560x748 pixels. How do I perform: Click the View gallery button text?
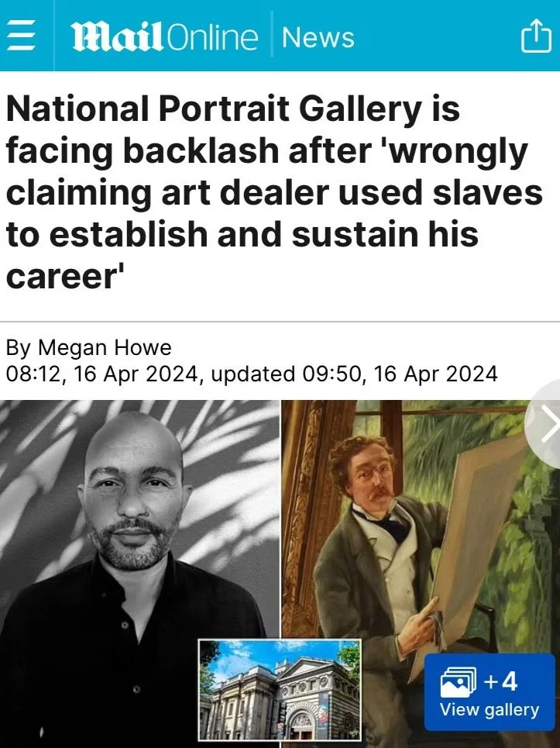point(489,710)
